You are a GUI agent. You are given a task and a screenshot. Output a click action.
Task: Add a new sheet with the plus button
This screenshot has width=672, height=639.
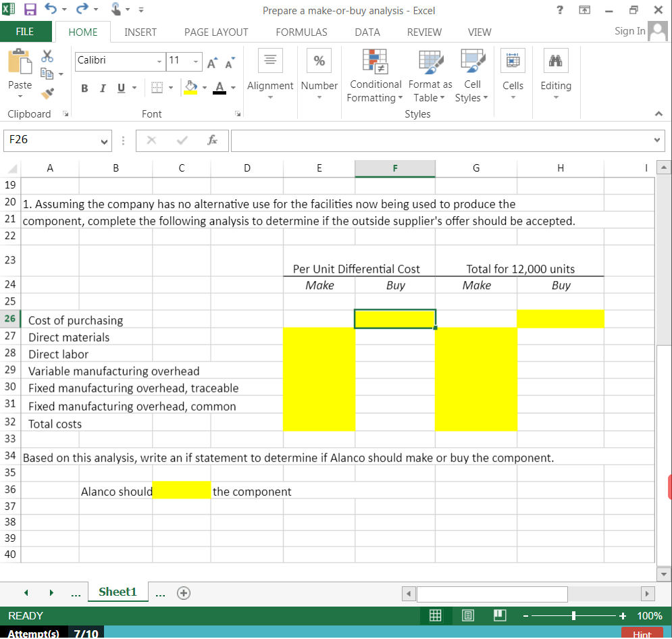click(x=183, y=592)
